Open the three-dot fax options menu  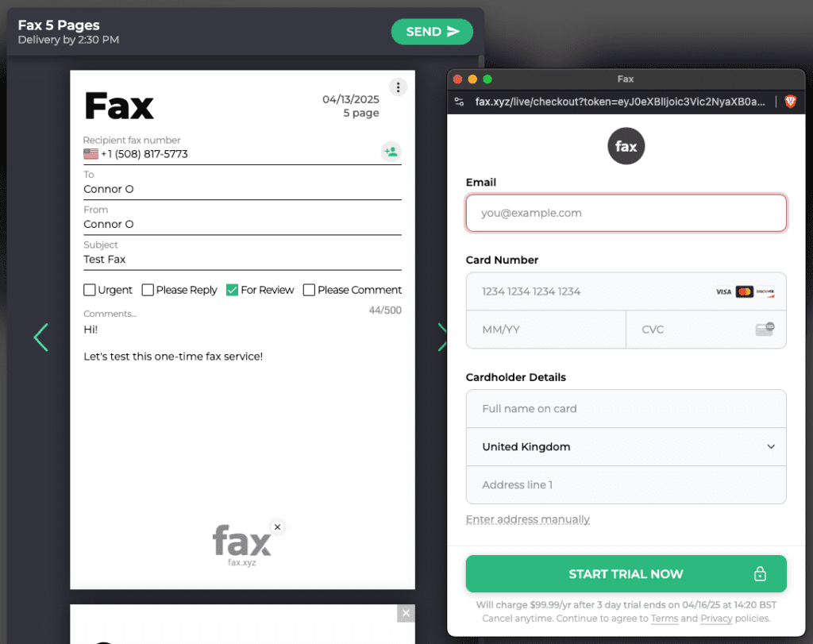point(398,87)
